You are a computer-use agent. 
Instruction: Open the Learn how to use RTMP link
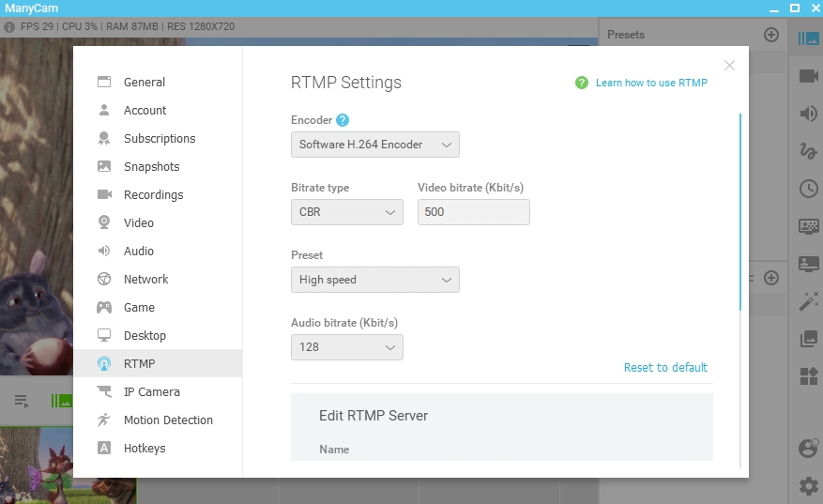[651, 83]
